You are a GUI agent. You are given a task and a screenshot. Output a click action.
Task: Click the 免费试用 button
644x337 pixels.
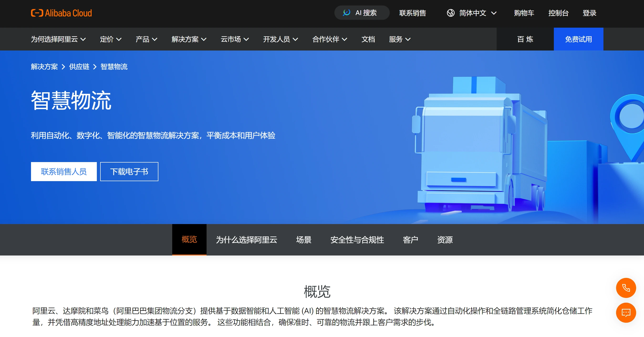tap(578, 39)
